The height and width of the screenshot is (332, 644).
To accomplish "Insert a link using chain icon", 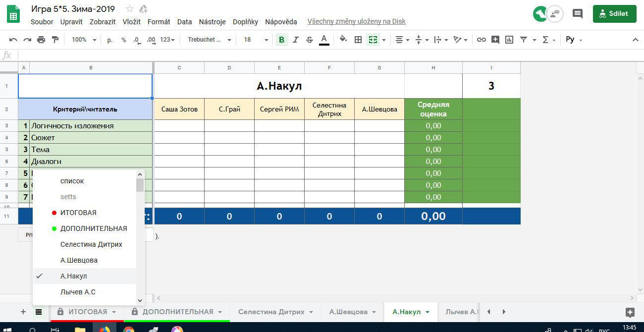I will [481, 40].
